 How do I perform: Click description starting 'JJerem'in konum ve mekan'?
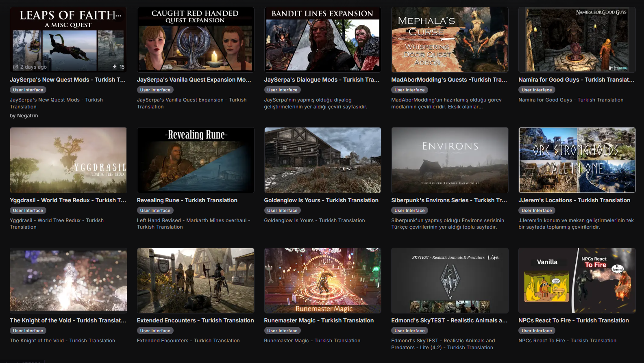[x=576, y=224]
